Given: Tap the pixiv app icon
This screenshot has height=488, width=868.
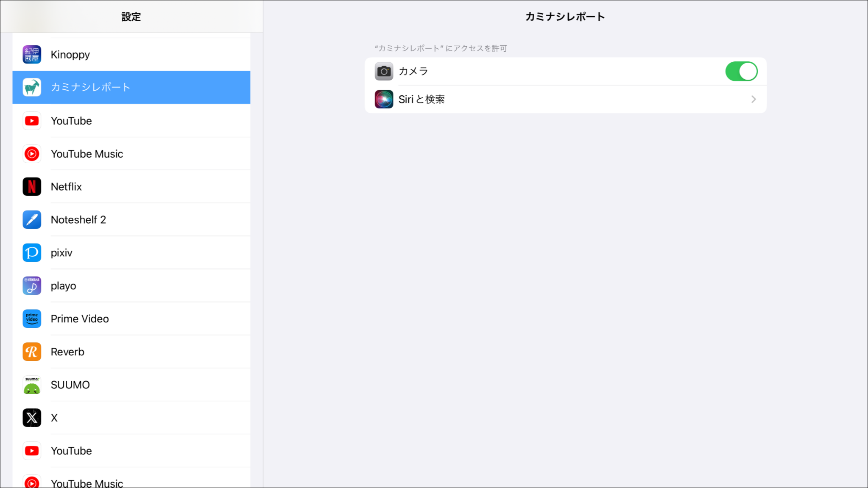Looking at the screenshot, I should 32,253.
